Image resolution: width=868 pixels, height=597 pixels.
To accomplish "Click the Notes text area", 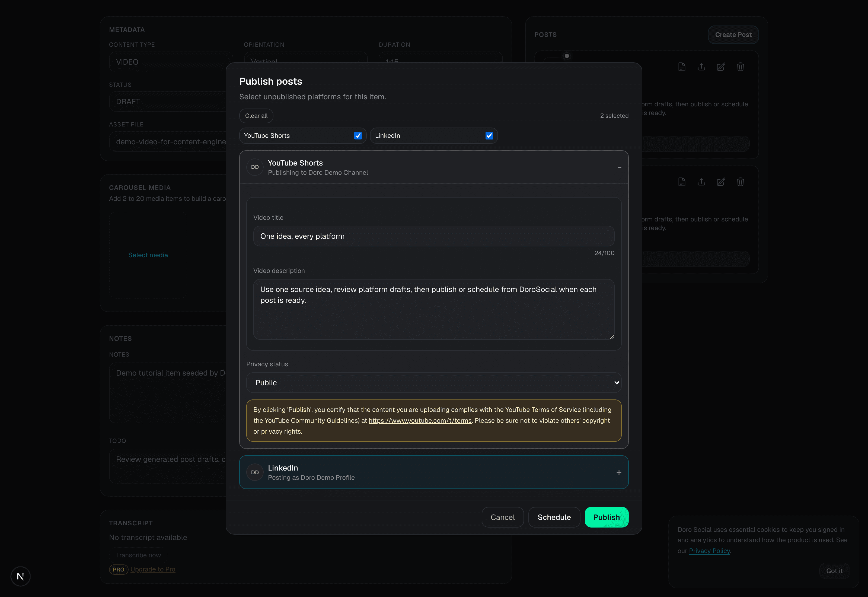I will pos(167,393).
